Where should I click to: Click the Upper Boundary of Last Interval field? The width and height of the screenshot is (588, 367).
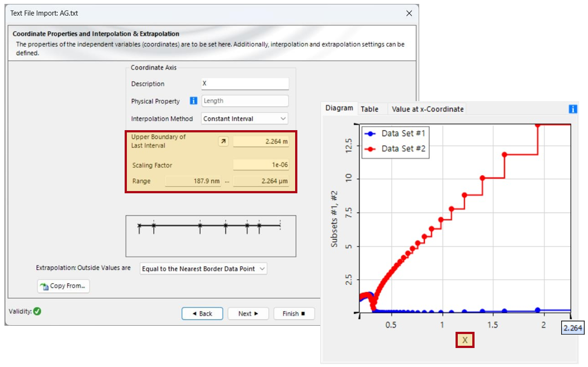click(261, 142)
